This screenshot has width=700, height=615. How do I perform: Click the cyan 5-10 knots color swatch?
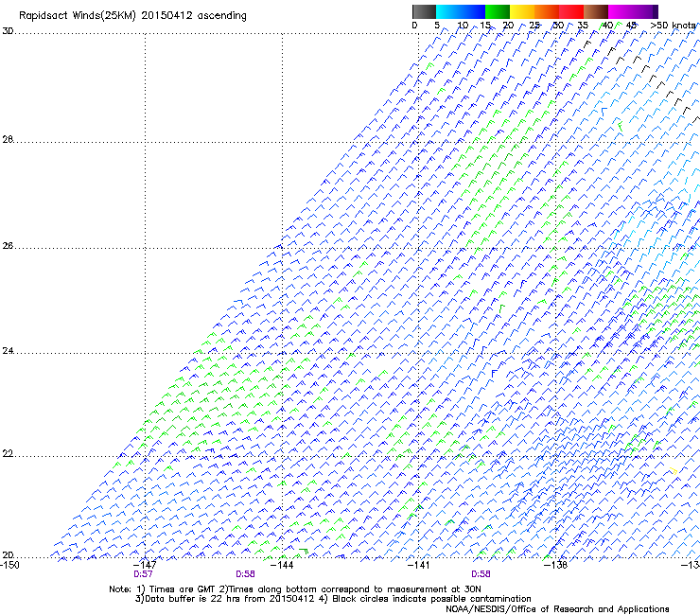(448, 11)
